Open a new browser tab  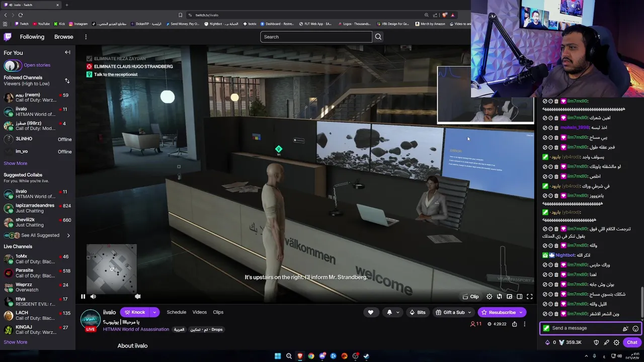66,5
